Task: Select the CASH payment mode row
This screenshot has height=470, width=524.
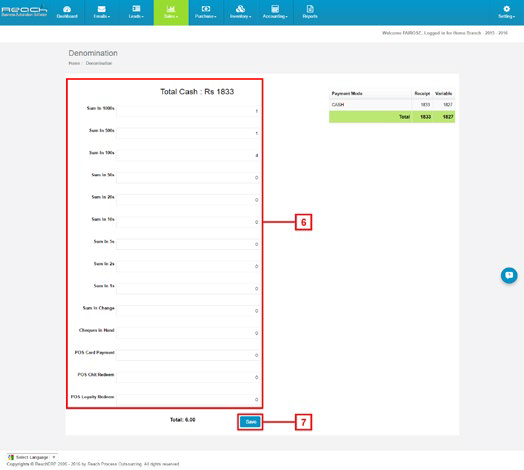Action: pos(392,105)
